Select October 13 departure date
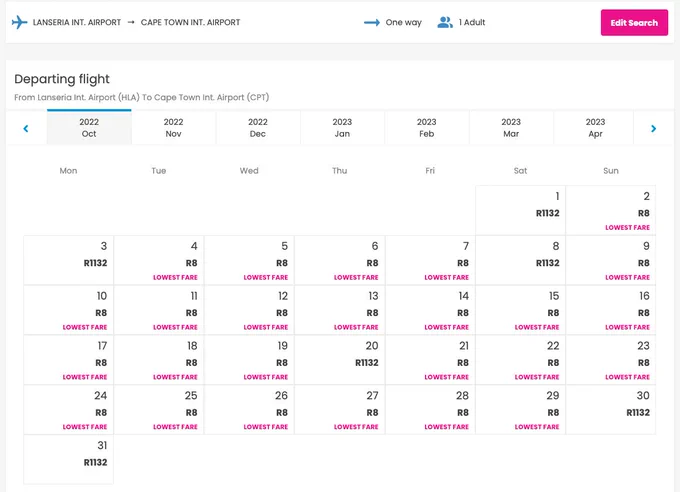This screenshot has height=492, width=680. click(340, 310)
